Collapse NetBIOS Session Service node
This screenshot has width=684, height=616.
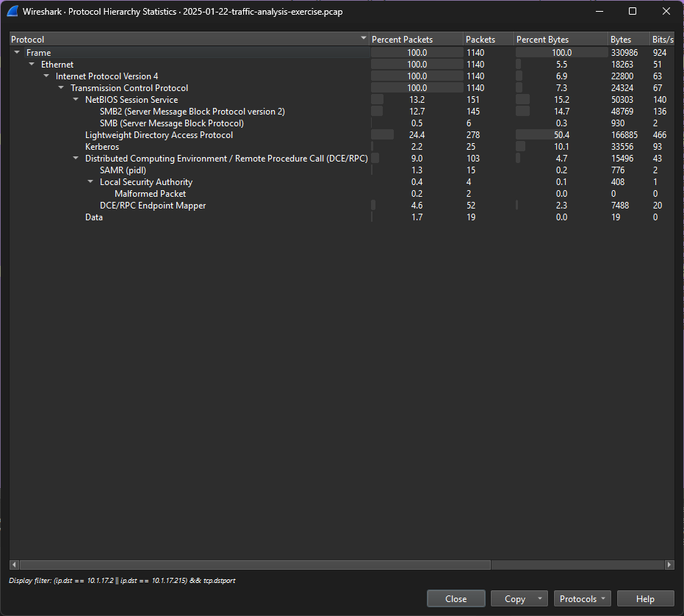tap(76, 100)
